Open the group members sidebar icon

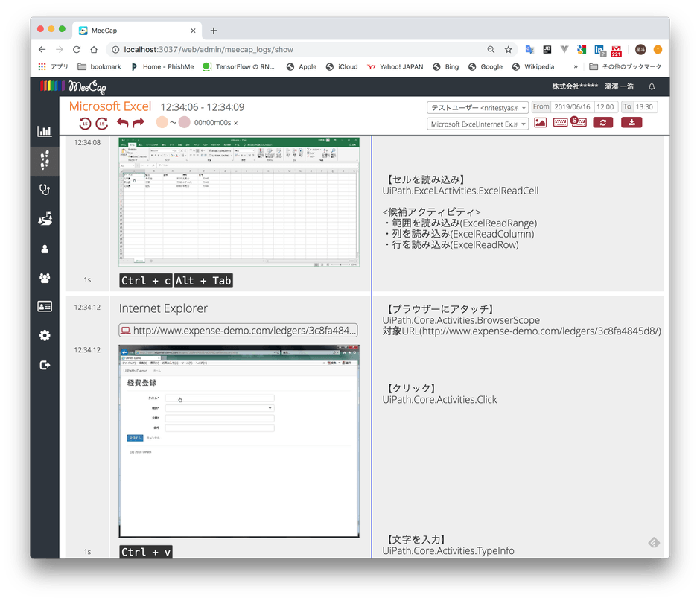[x=44, y=276]
